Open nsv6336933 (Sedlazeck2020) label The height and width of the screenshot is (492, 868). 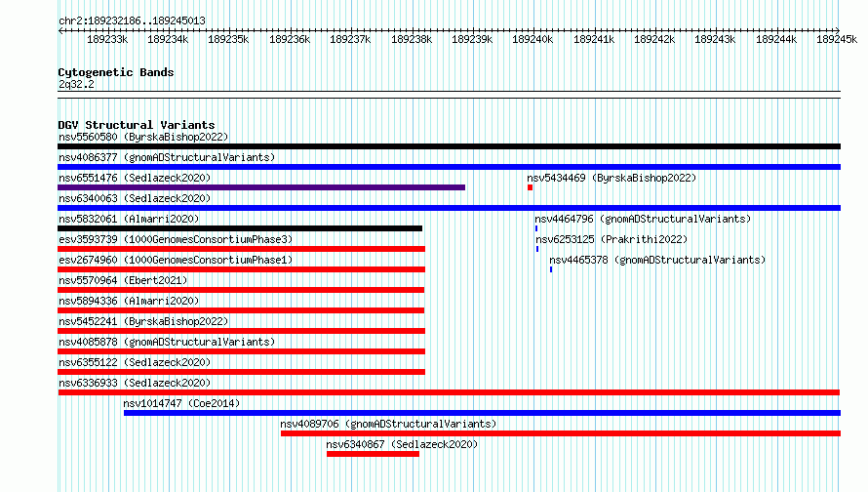tap(135, 383)
